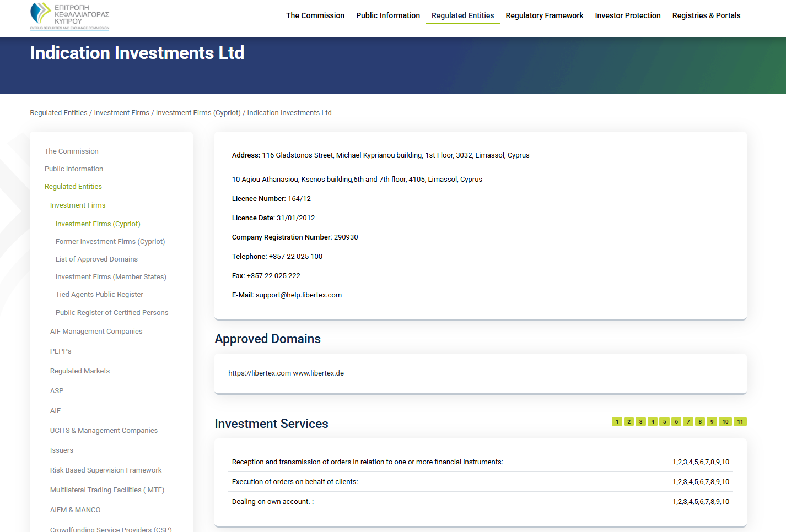Open AIF sidebar item
Viewport: 786px width, 532px height.
click(x=55, y=411)
